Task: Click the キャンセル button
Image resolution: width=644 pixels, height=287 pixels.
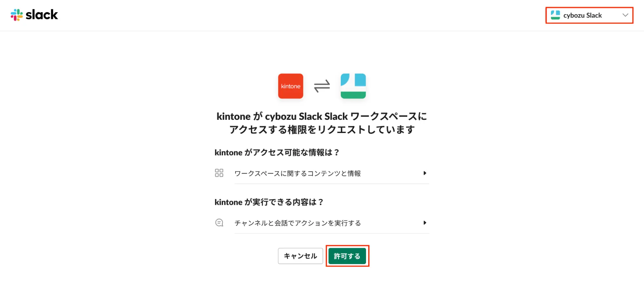Action: pyautogui.click(x=300, y=256)
